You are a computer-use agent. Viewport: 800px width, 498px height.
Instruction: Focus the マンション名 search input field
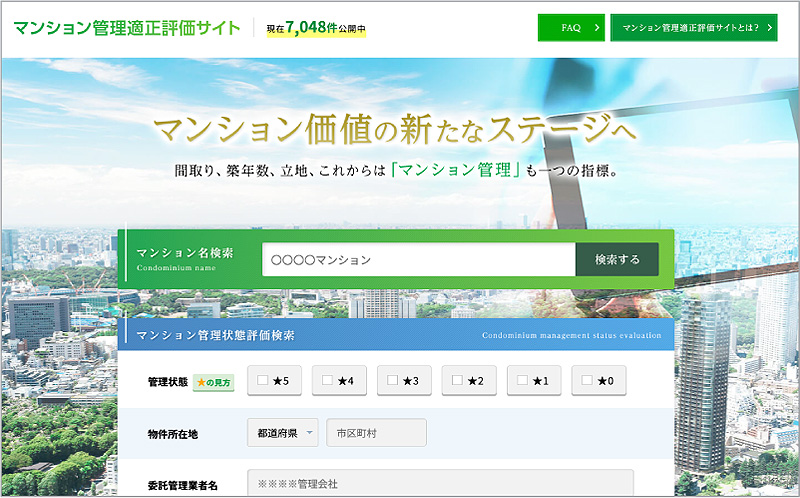(x=418, y=259)
